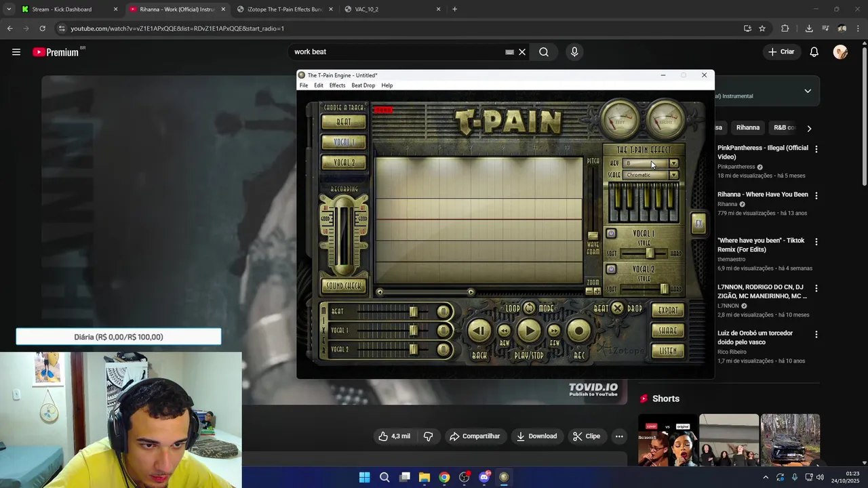
Task: Toggle Vocal 2 effect power button
Action: point(611,269)
